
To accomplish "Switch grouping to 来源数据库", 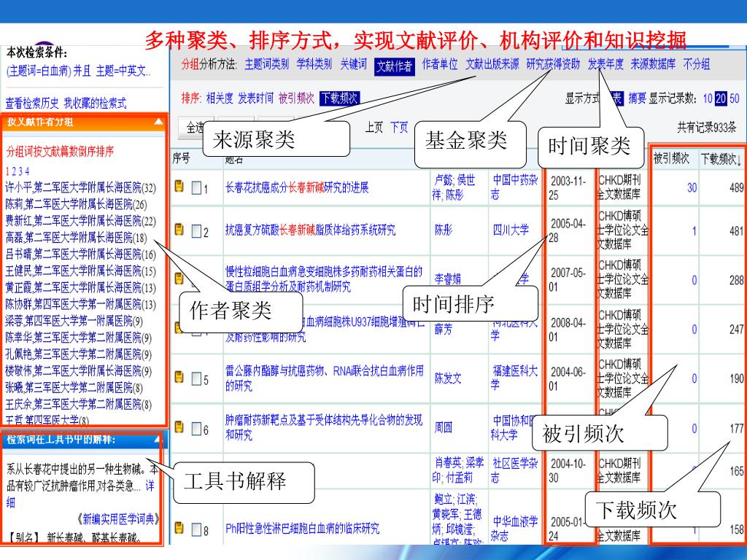I will pyautogui.click(x=653, y=64).
